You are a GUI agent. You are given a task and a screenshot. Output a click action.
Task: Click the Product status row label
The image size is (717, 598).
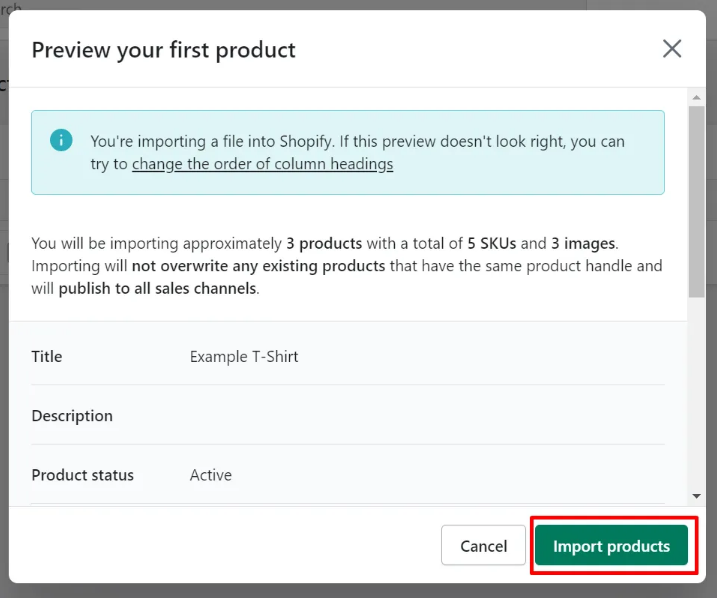tap(82, 475)
